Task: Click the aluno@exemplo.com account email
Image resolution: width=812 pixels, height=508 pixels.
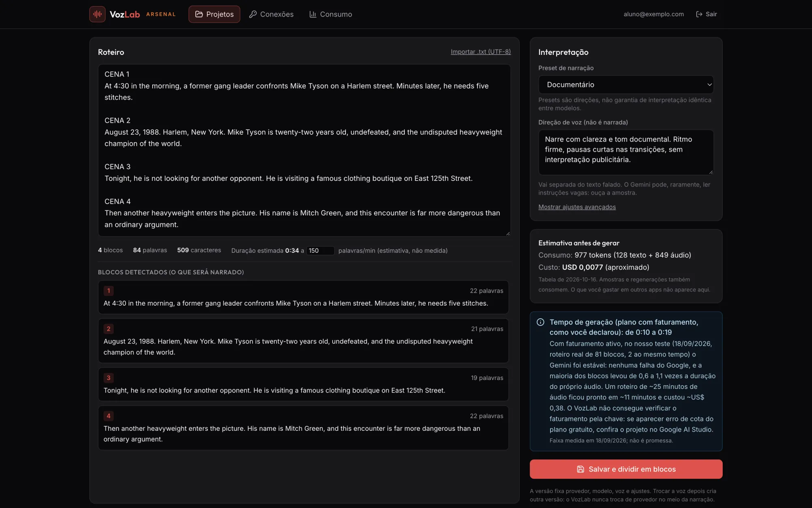Action: pyautogui.click(x=654, y=14)
